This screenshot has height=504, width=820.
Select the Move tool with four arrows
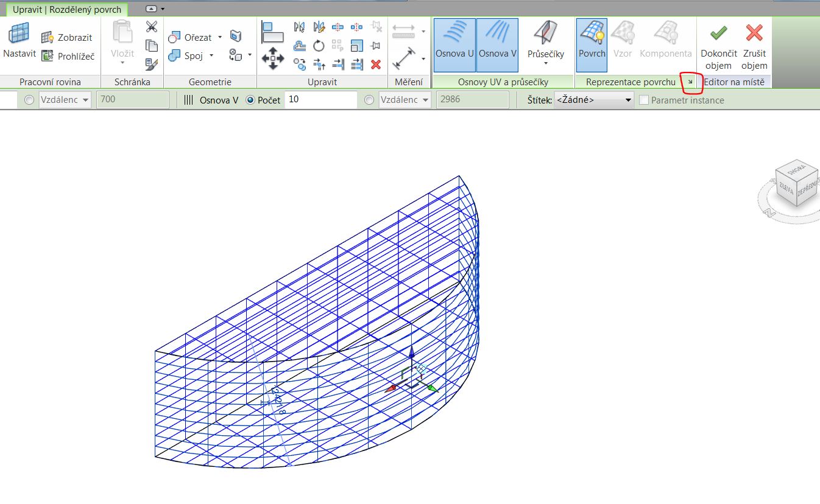[x=272, y=58]
